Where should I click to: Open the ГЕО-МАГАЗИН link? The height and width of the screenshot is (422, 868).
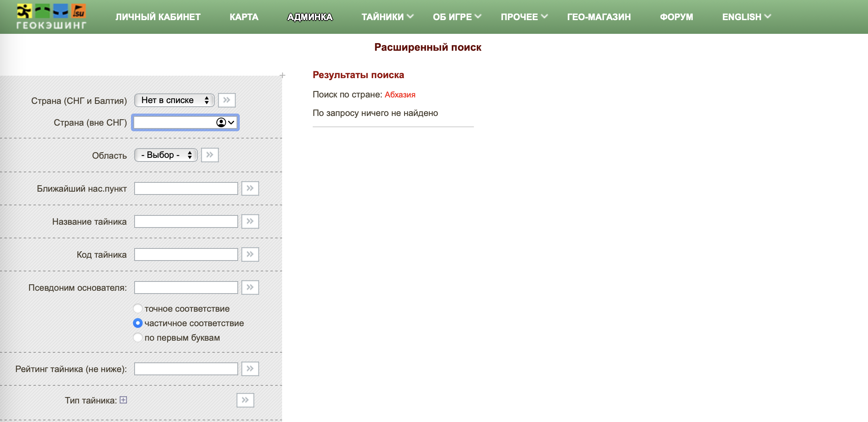[599, 17]
